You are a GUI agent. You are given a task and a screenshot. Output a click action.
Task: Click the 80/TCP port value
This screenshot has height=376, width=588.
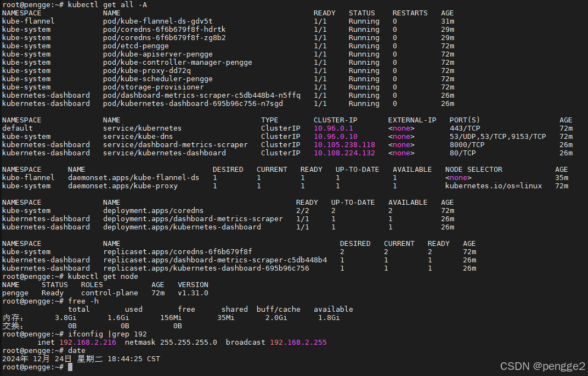tap(463, 153)
